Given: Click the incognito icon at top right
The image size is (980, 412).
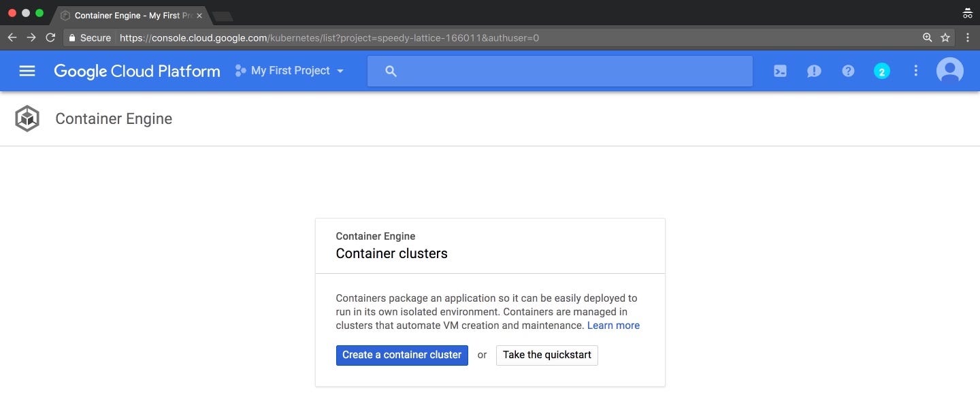Looking at the screenshot, I should pos(967,13).
